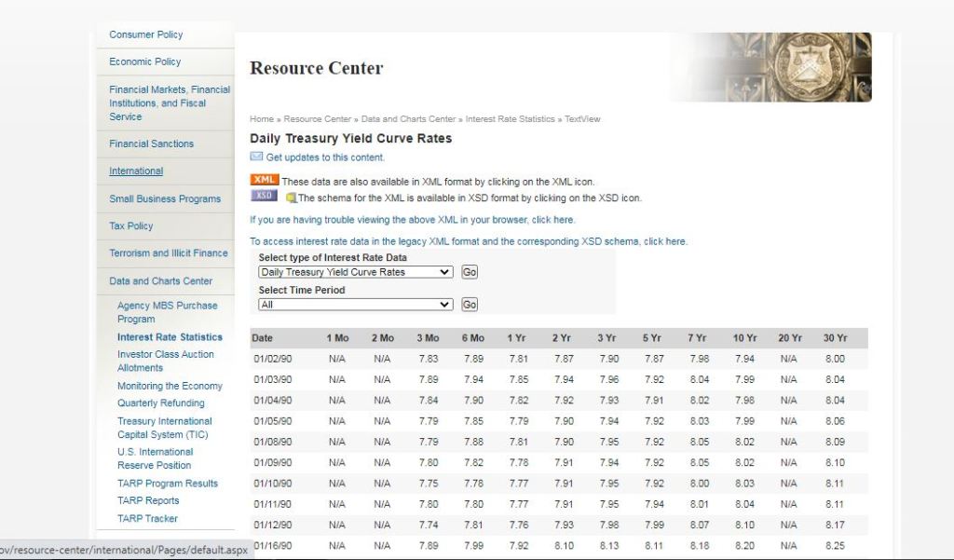Click Get updates to this content link
The height and width of the screenshot is (560, 954).
point(325,157)
